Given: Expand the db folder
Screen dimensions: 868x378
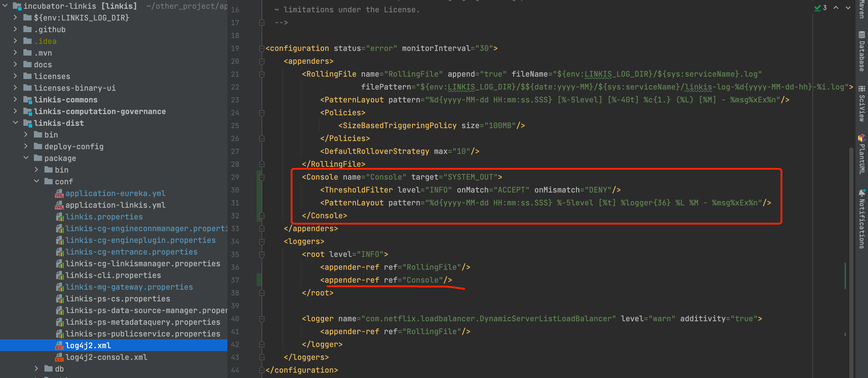Looking at the screenshot, I should pyautogui.click(x=37, y=369).
